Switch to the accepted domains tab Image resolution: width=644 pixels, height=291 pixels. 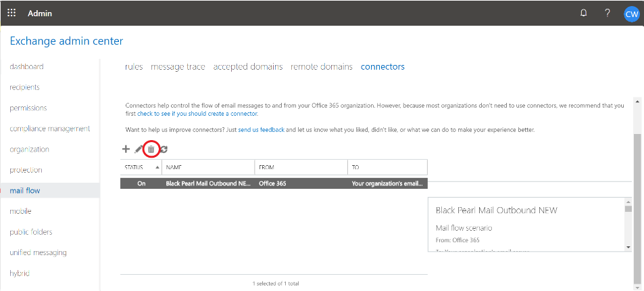(248, 67)
